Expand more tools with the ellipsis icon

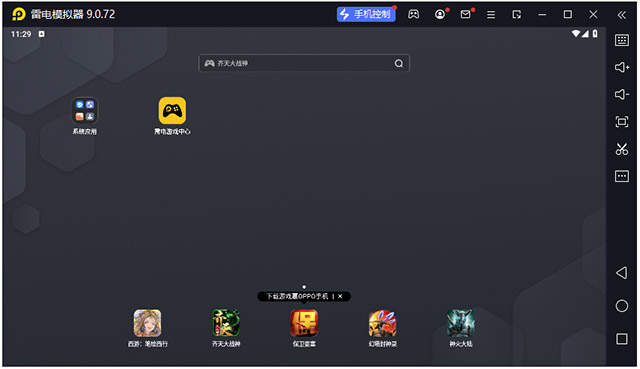(622, 176)
